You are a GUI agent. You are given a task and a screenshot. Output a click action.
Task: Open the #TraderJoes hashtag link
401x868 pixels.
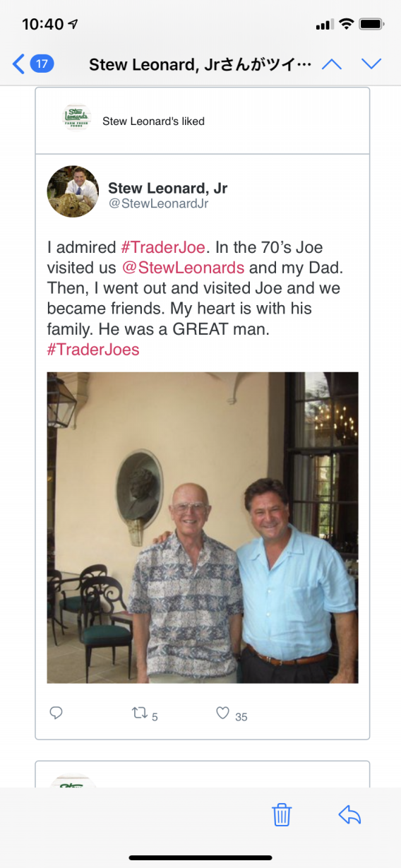point(93,350)
